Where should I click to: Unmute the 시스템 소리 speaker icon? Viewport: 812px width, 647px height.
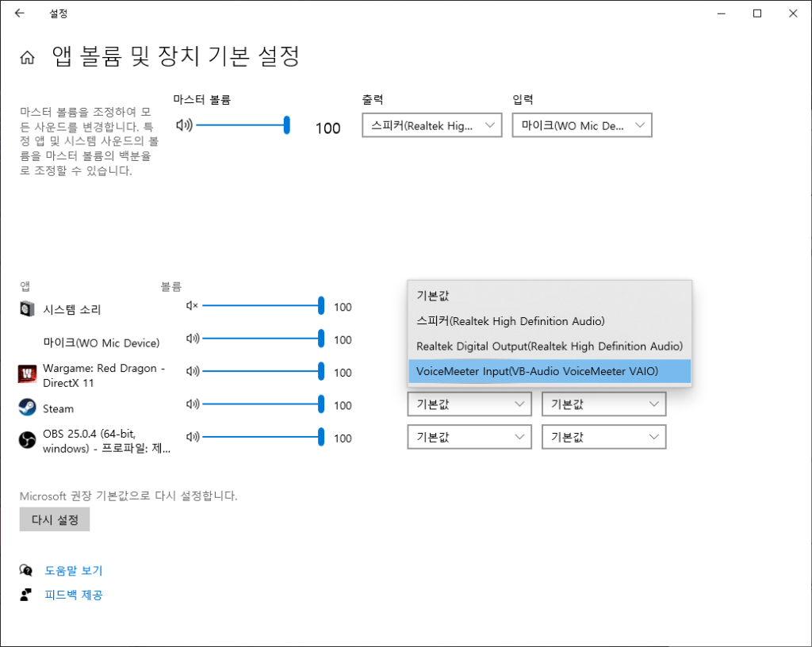pyautogui.click(x=191, y=307)
